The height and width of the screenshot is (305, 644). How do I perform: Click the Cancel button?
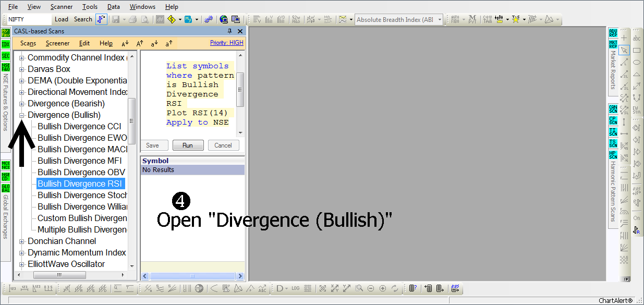[223, 145]
